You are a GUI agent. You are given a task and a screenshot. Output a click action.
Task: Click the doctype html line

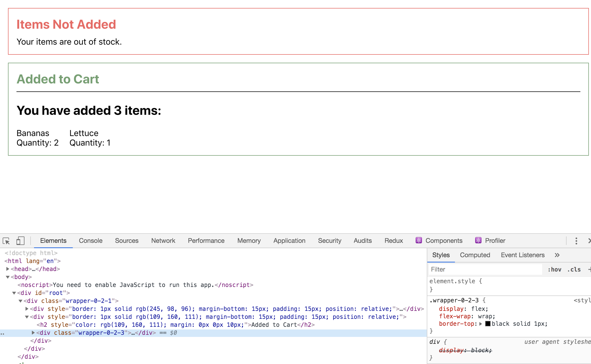pyautogui.click(x=31, y=253)
